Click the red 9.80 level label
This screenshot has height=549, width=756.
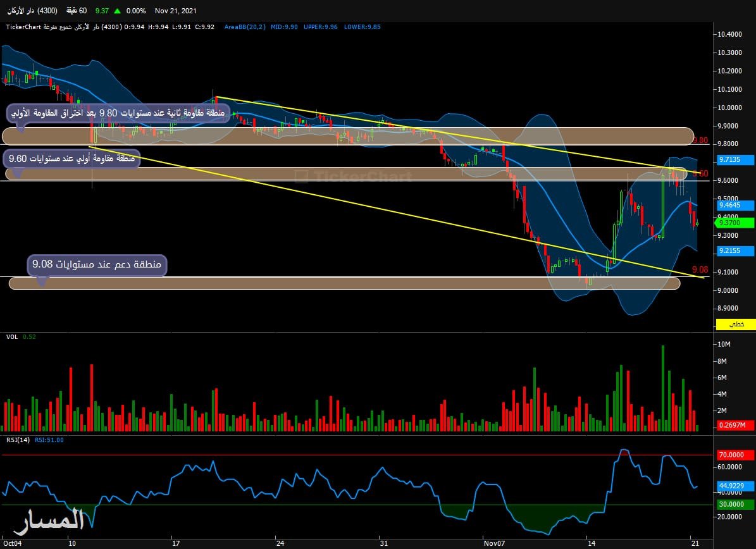(x=700, y=140)
